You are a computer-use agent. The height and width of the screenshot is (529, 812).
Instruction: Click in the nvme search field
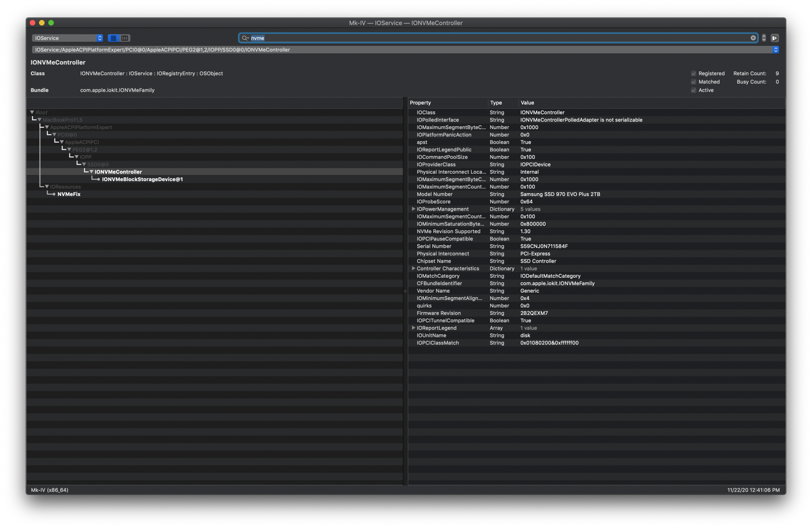tap(487, 38)
